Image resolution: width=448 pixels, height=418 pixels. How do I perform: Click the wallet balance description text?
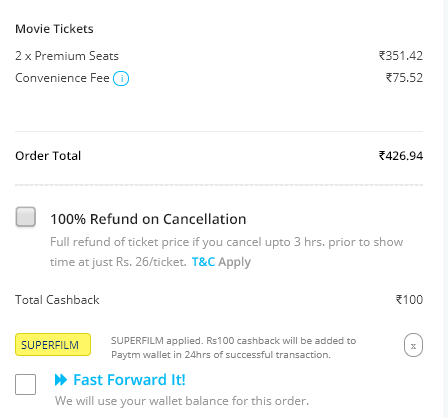click(182, 401)
